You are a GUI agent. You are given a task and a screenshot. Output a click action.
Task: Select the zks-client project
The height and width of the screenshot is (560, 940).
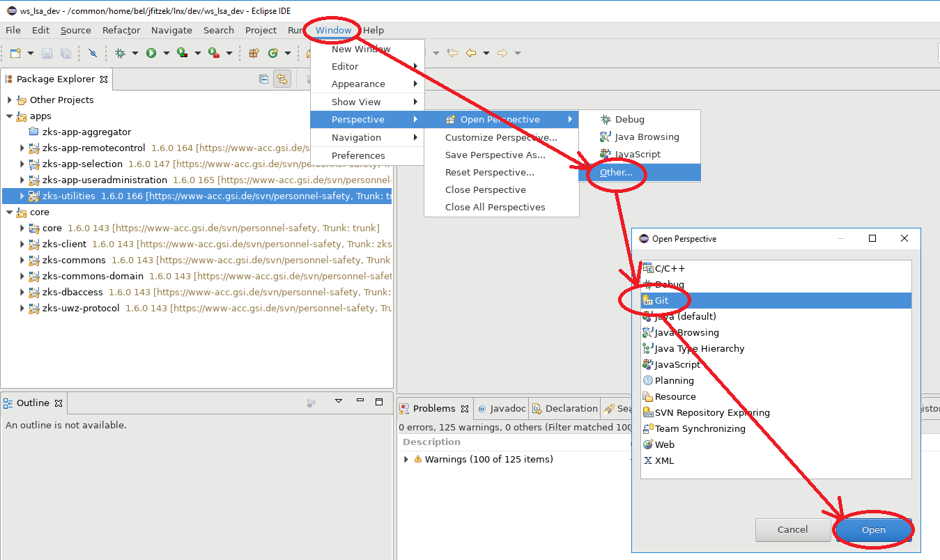[x=64, y=244]
